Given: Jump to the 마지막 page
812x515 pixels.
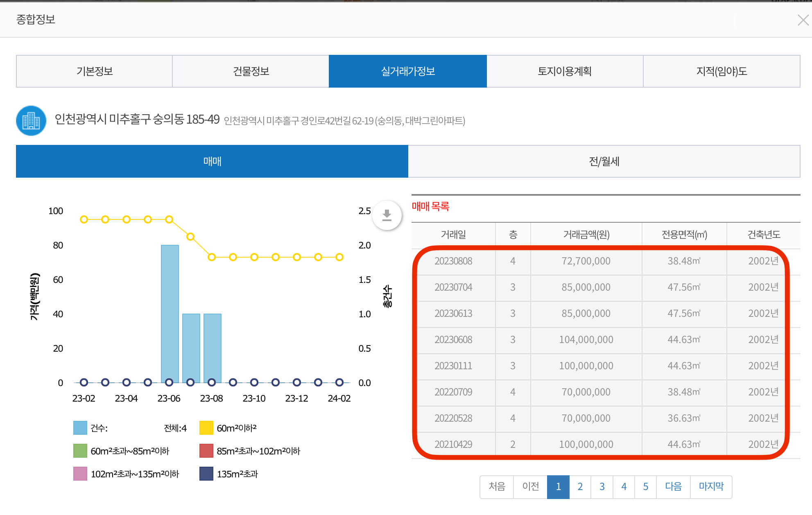Looking at the screenshot, I should click(711, 486).
